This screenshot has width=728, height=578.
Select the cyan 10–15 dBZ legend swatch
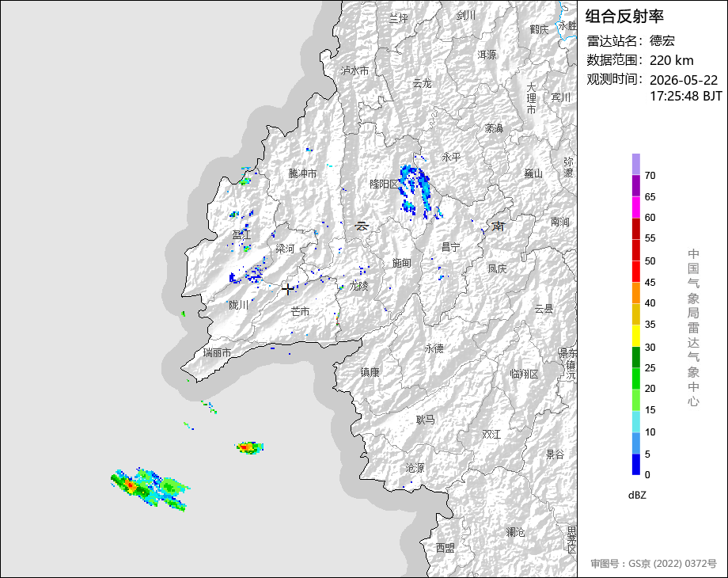click(x=636, y=421)
